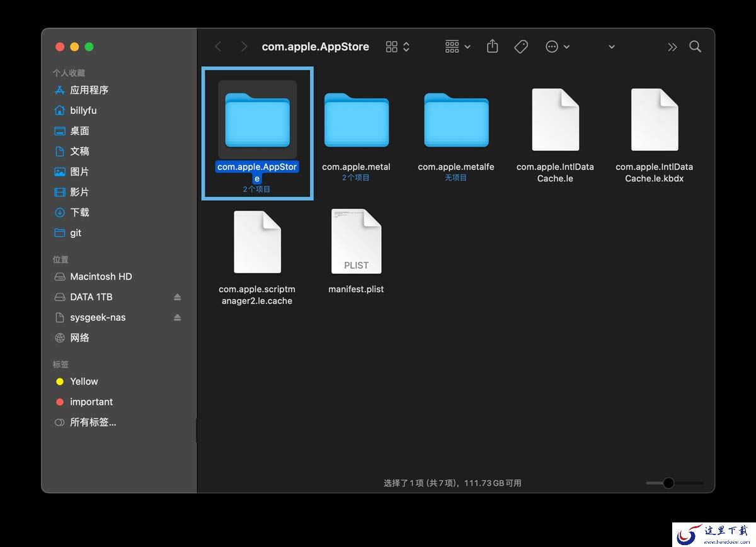This screenshot has height=547, width=756.
Task: Minimize the window with yellow button
Action: [74, 47]
